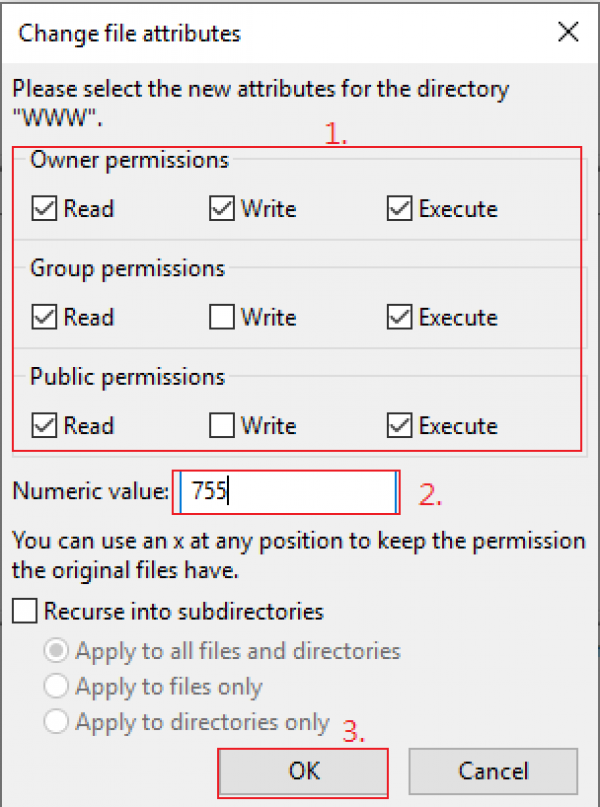Image resolution: width=600 pixels, height=807 pixels.
Task: Click the Owner permissions group label
Action: click(x=129, y=160)
